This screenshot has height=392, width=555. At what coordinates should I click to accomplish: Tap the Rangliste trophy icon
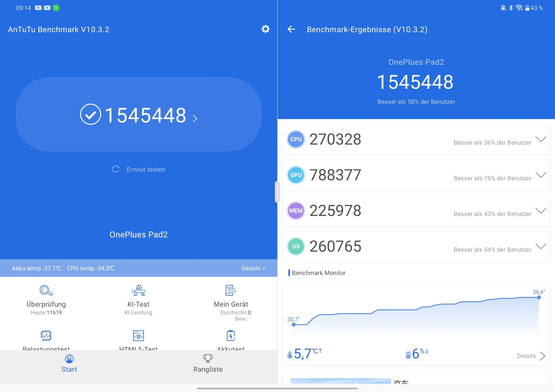(208, 358)
